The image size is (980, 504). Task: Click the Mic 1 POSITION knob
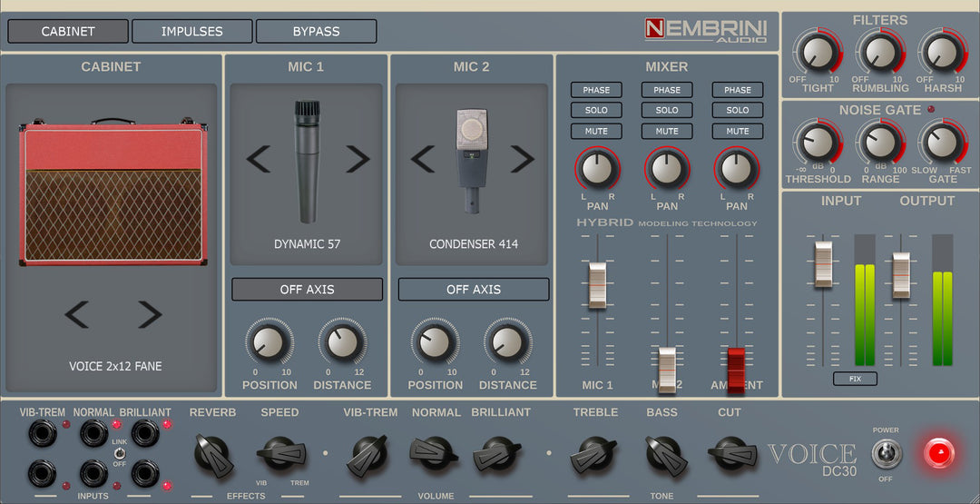click(269, 343)
